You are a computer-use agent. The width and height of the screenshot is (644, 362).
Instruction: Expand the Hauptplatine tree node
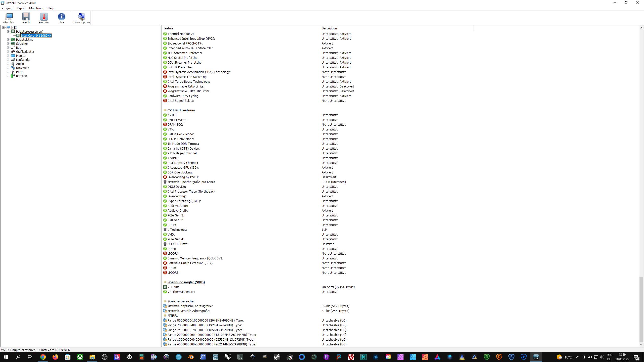pyautogui.click(x=8, y=39)
